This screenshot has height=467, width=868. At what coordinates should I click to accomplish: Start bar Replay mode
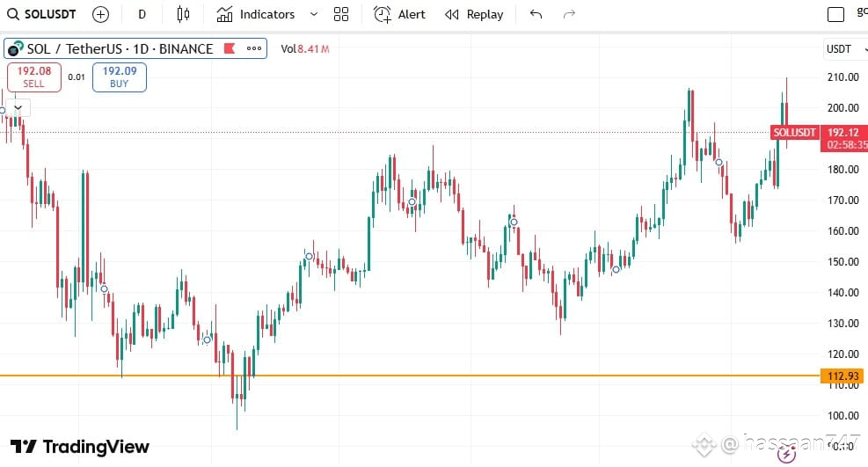(474, 14)
